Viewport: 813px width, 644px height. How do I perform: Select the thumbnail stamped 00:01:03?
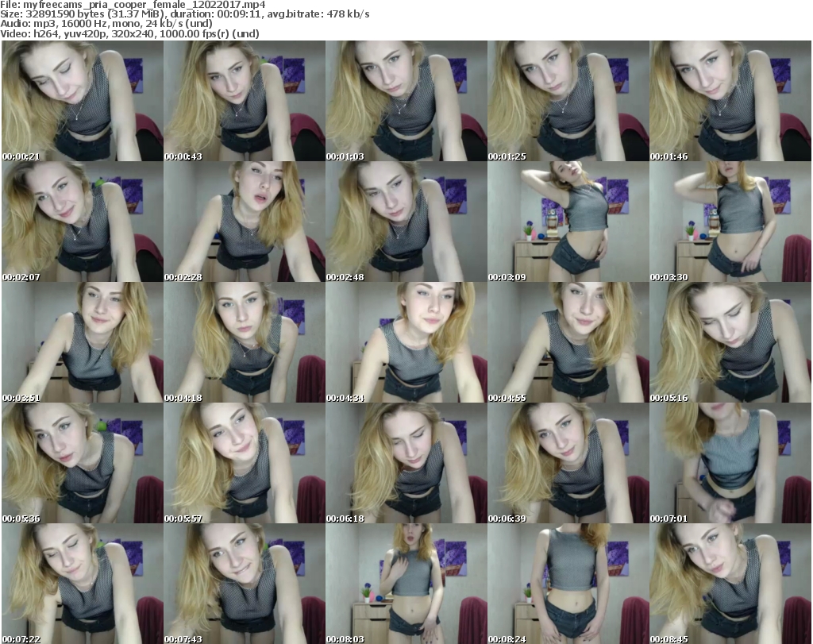point(406,101)
